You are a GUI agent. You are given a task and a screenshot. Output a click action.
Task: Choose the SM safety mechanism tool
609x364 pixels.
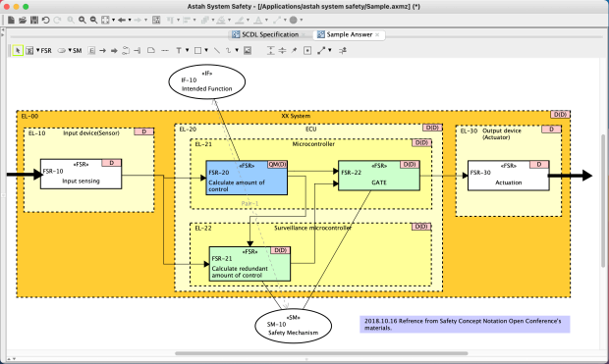point(78,50)
